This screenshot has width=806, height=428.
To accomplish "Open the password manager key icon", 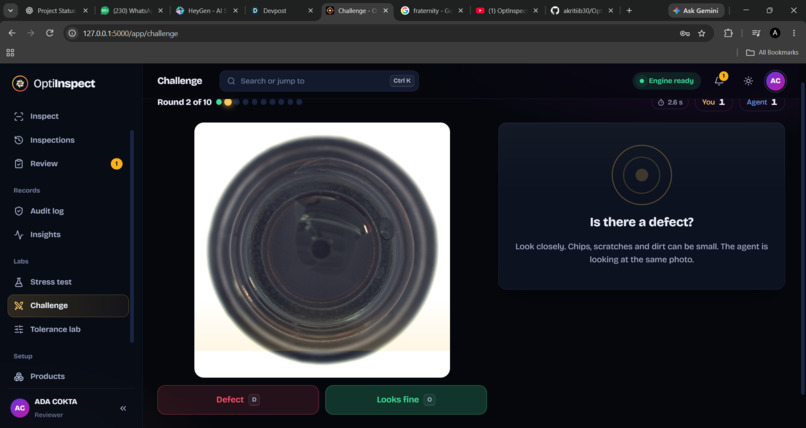I will [685, 33].
